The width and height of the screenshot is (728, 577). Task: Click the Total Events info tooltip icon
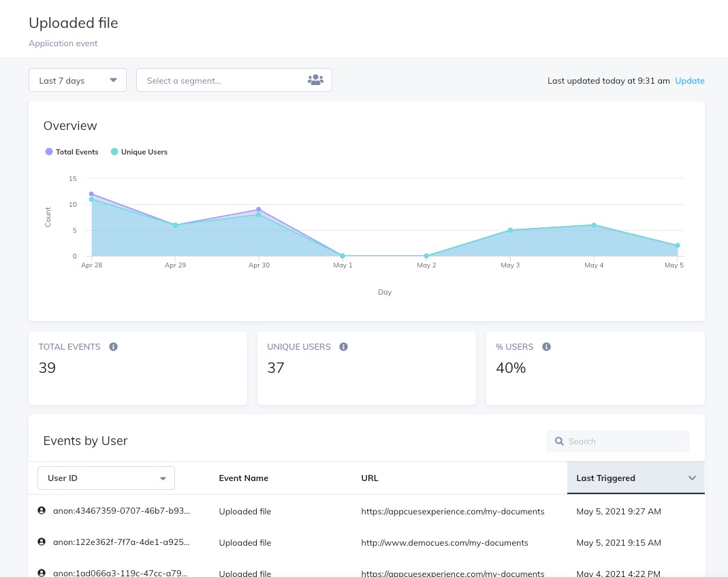113,346
